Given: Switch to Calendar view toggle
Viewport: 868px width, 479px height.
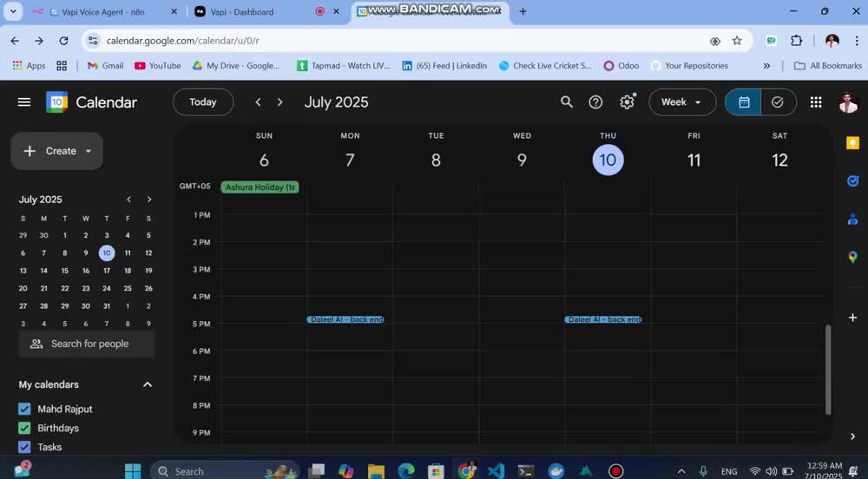Looking at the screenshot, I should 744,102.
